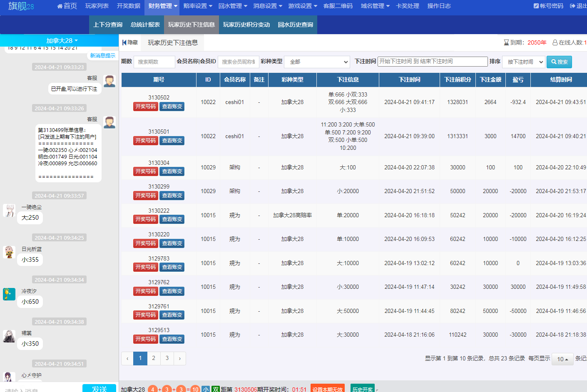Open the 赔率设置 menu
This screenshot has height=392, width=587.
tap(198, 6)
